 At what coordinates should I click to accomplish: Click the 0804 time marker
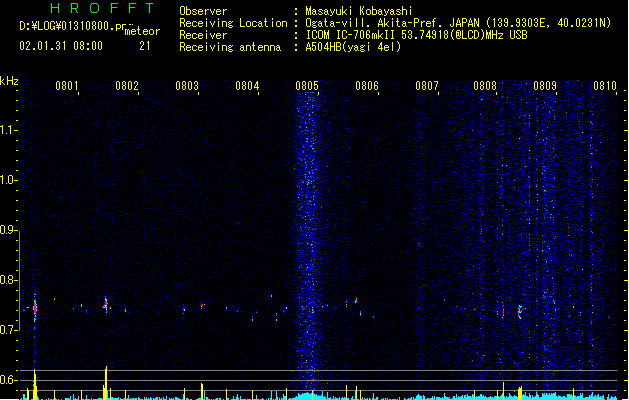click(247, 86)
